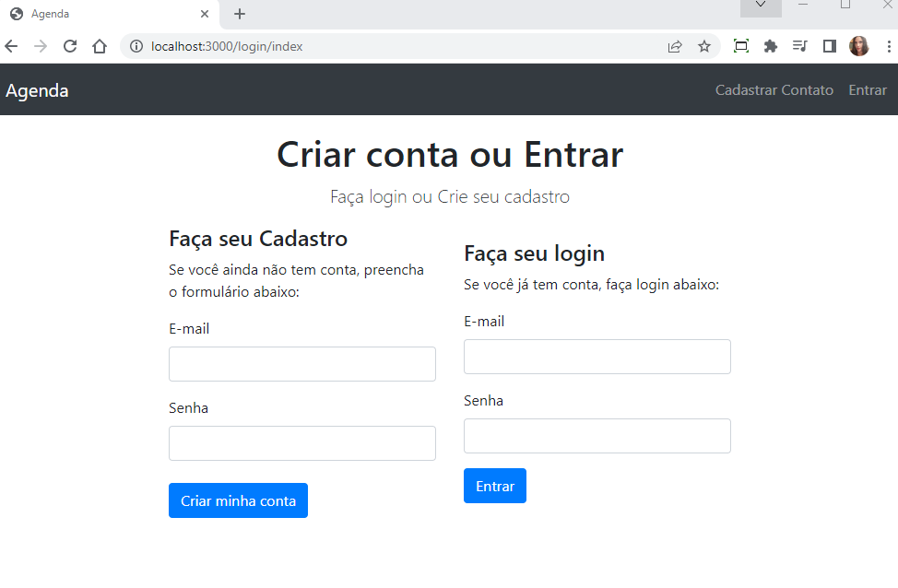The height and width of the screenshot is (588, 898).
Task: Click the E-mail field under Faça seu login
Action: [x=597, y=357]
